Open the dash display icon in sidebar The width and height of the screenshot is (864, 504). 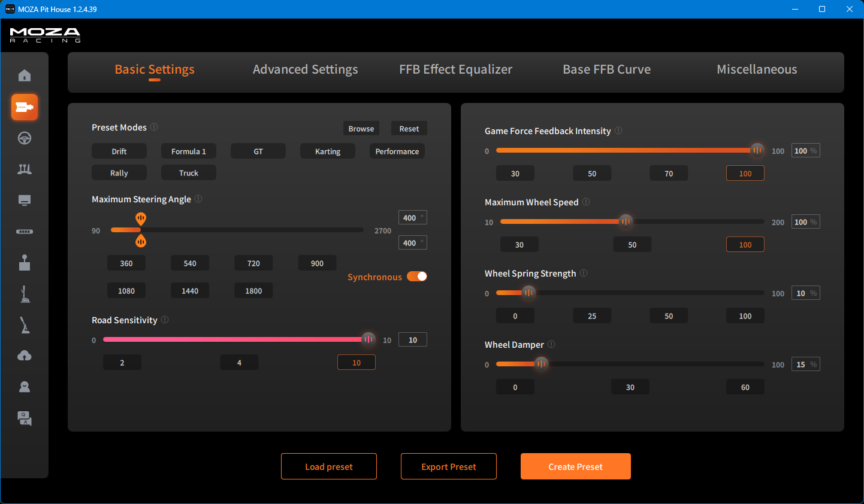tap(25, 201)
